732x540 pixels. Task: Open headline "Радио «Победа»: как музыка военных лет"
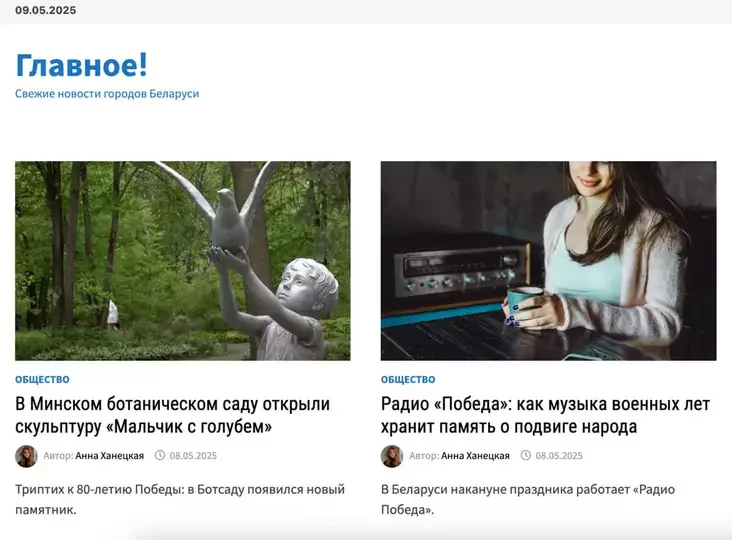coord(545,415)
